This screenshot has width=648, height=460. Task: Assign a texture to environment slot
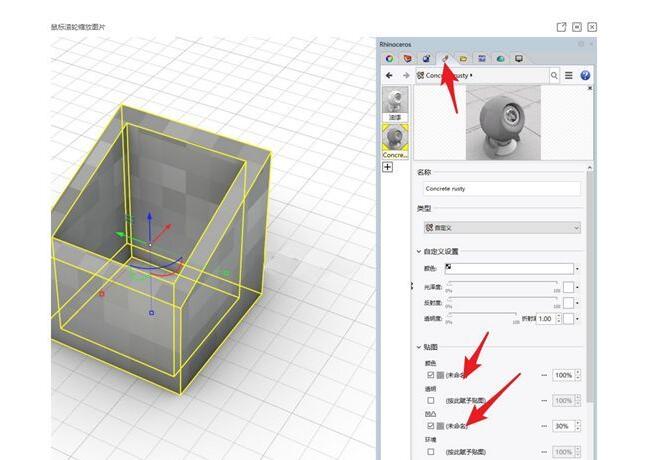click(x=466, y=452)
